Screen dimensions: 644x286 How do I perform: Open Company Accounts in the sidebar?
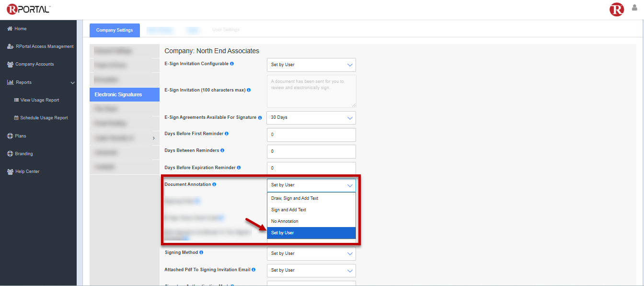[34, 64]
